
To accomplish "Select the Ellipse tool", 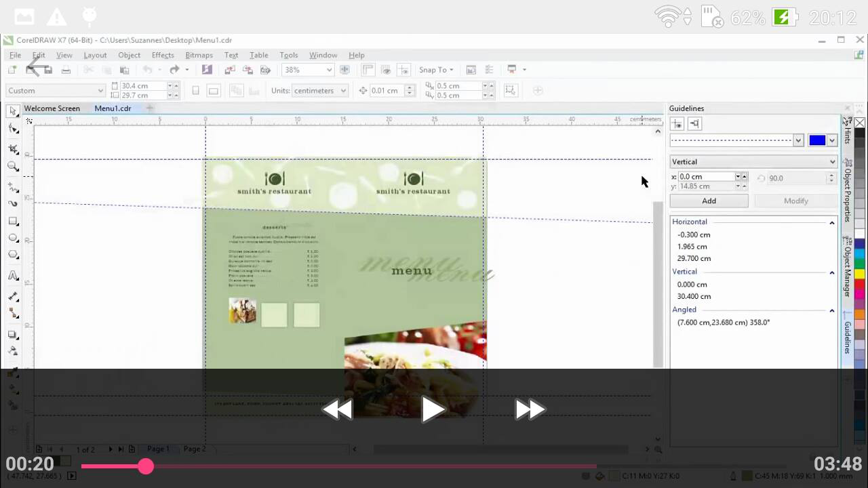I will pyautogui.click(x=13, y=239).
